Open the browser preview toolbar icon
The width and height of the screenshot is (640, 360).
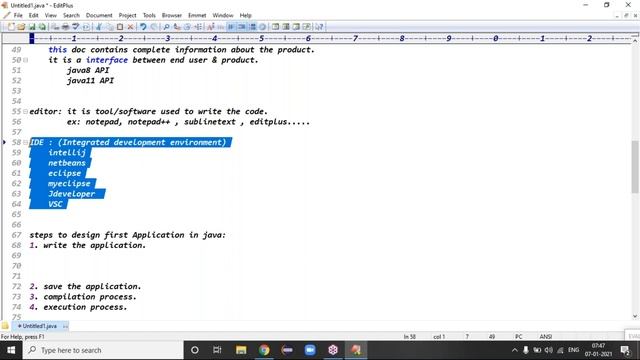click(86, 27)
